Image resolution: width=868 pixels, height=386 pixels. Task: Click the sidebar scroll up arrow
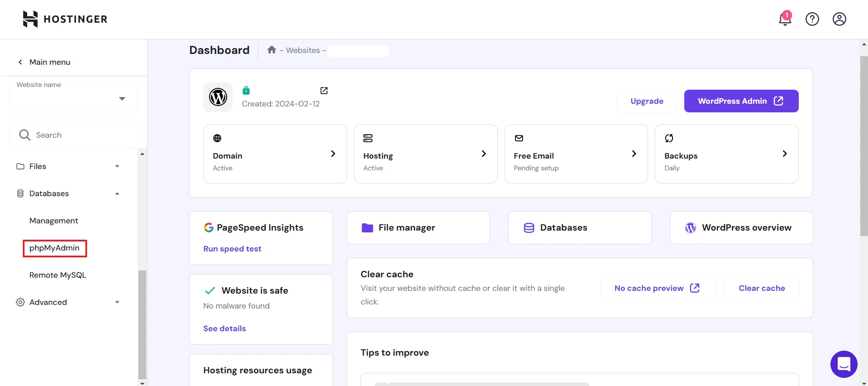pos(142,154)
